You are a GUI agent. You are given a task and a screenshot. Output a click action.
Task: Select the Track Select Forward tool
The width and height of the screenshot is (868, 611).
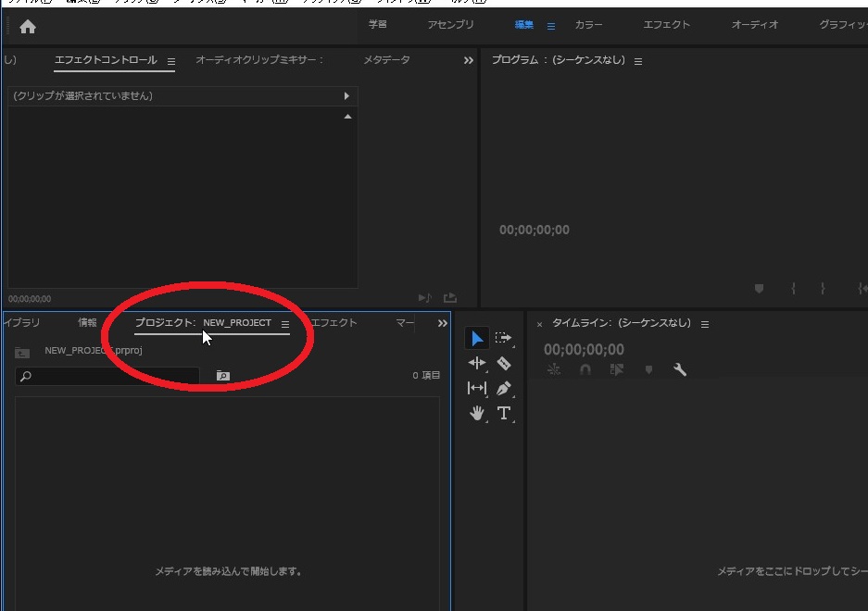(503, 339)
